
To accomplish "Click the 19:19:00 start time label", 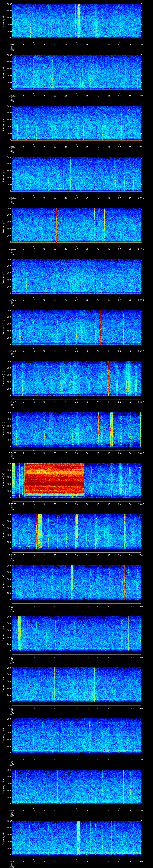I will pos(12,198).
